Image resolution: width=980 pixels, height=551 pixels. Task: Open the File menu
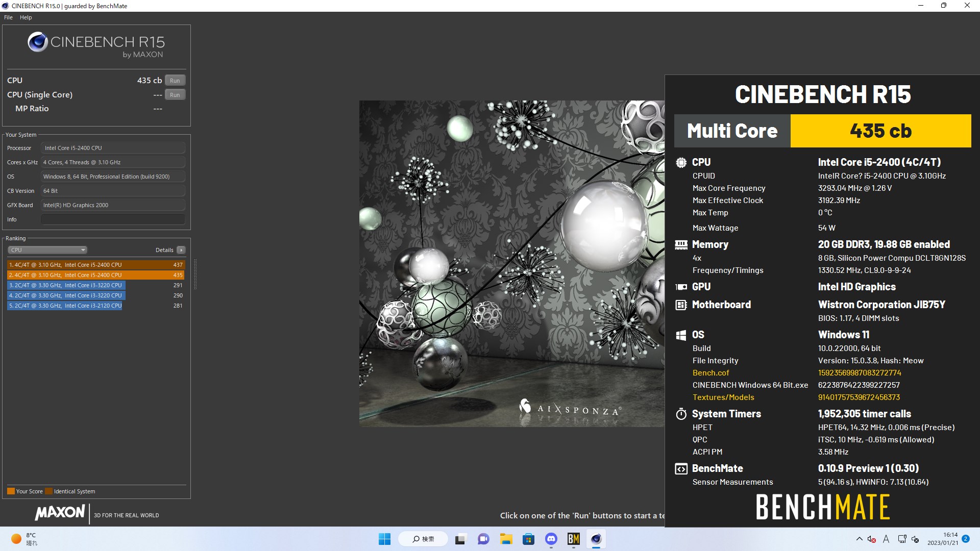click(8, 17)
